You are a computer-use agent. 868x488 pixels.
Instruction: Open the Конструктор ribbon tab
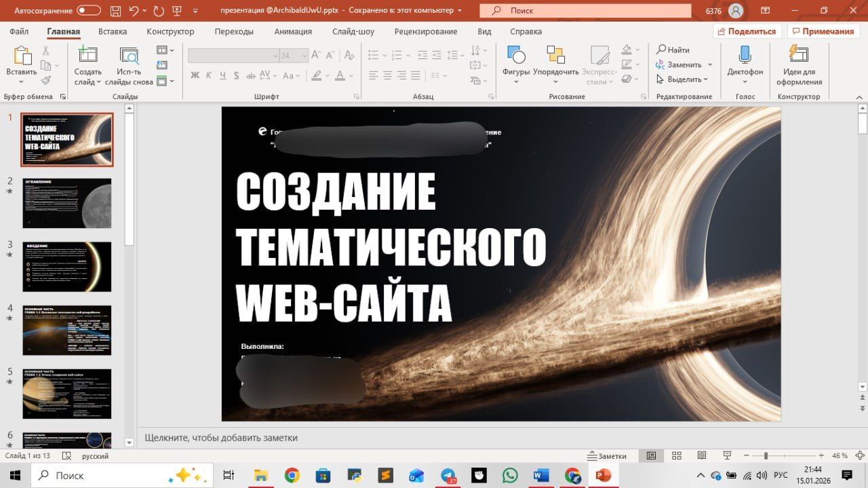170,31
